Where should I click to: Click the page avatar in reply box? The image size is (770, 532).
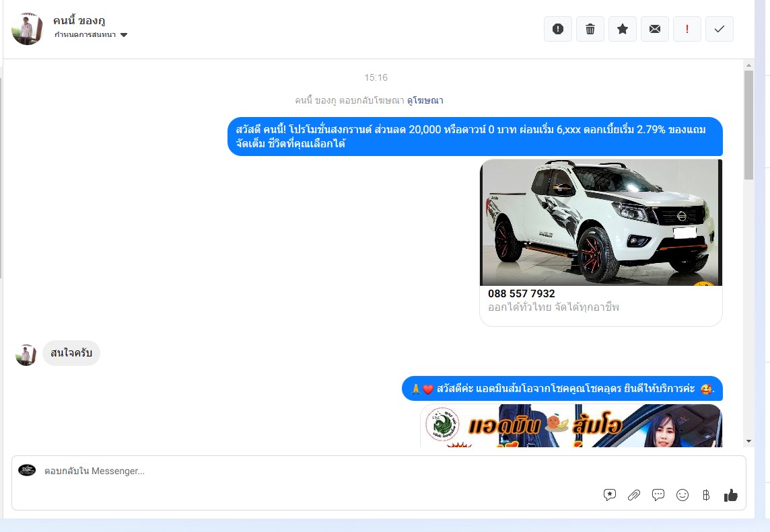tap(27, 470)
